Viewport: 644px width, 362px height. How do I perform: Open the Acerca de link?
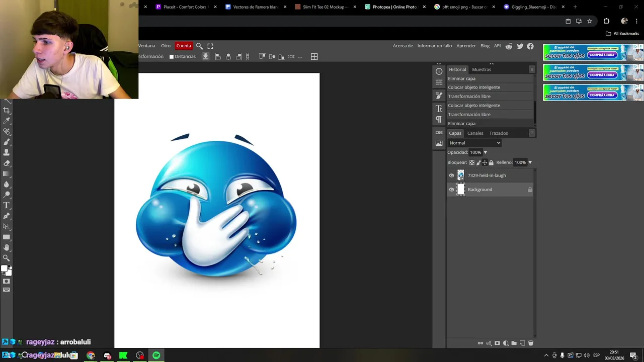coord(403,46)
